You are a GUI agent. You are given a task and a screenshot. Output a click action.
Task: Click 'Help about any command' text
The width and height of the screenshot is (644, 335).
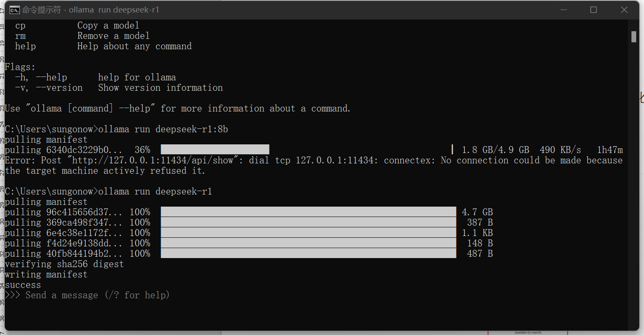(134, 46)
